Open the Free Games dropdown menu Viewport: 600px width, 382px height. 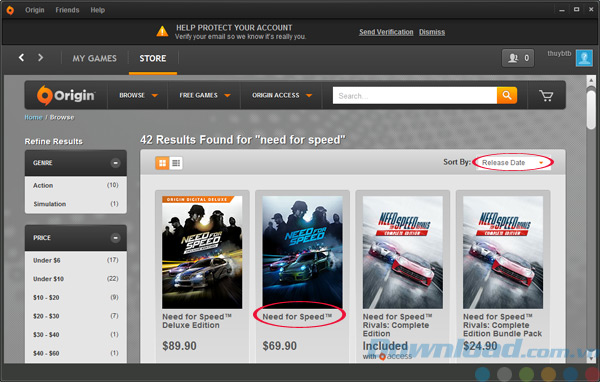(x=204, y=95)
